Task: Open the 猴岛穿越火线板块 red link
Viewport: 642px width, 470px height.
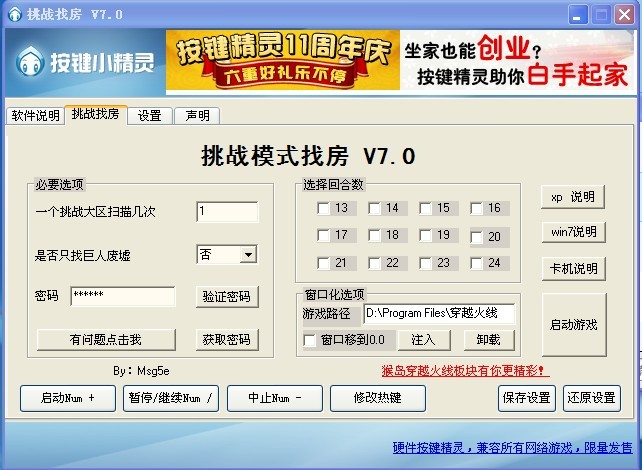Action: point(464,371)
